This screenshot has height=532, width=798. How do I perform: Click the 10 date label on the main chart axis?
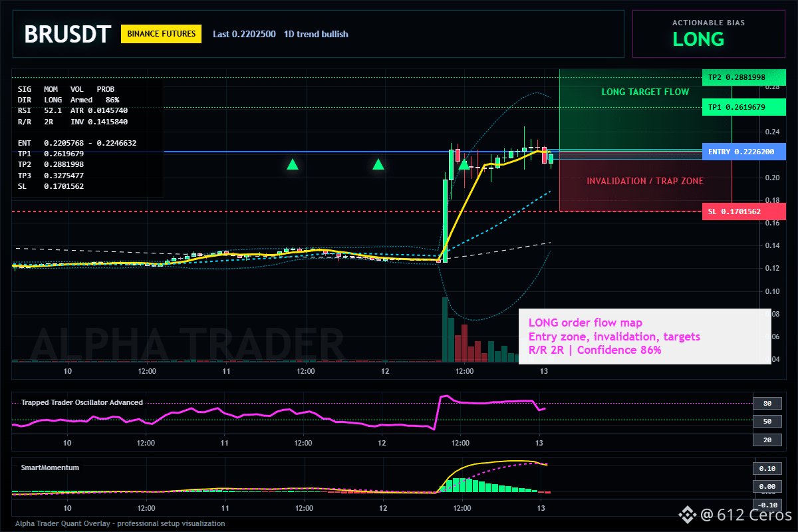click(x=67, y=370)
